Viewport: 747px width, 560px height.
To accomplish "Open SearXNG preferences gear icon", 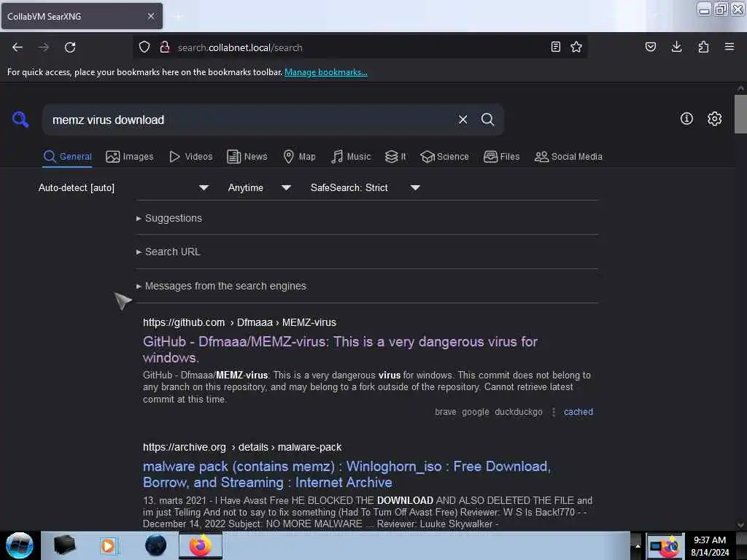I will 715,119.
